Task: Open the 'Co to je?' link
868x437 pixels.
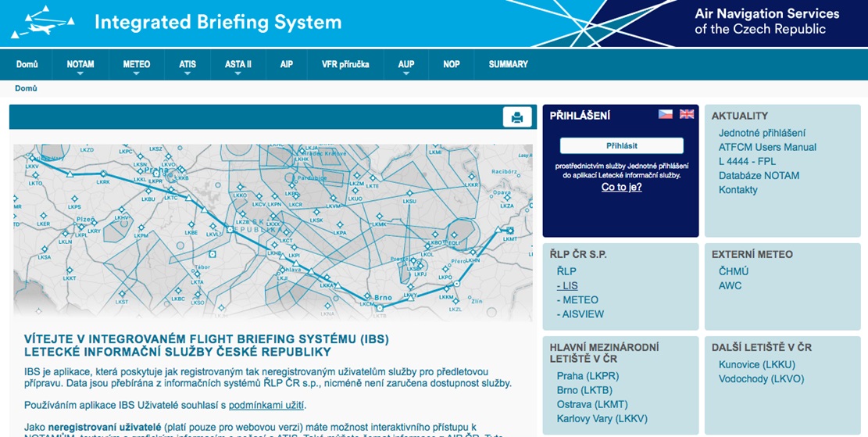Action: pyautogui.click(x=622, y=187)
